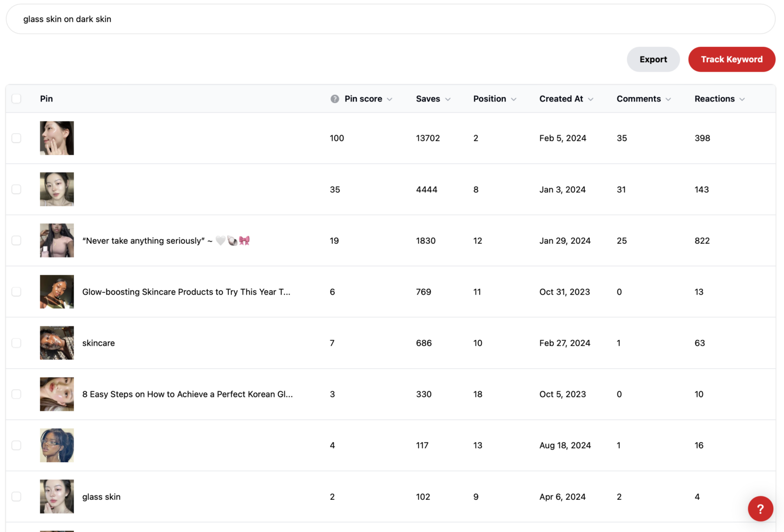The height and width of the screenshot is (532, 784).
Task: Toggle the Reactions column sort chevron
Action: (742, 99)
